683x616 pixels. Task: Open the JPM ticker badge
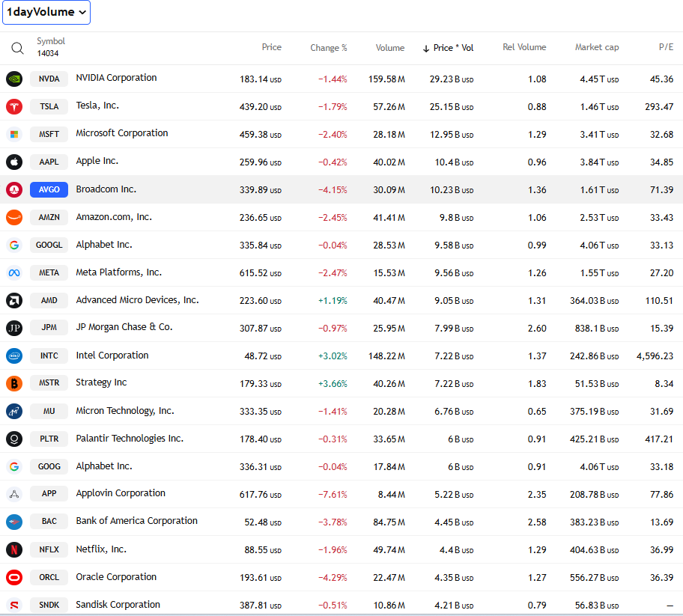[49, 327]
